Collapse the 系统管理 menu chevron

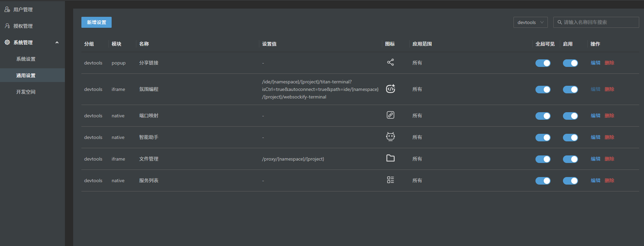click(x=57, y=43)
